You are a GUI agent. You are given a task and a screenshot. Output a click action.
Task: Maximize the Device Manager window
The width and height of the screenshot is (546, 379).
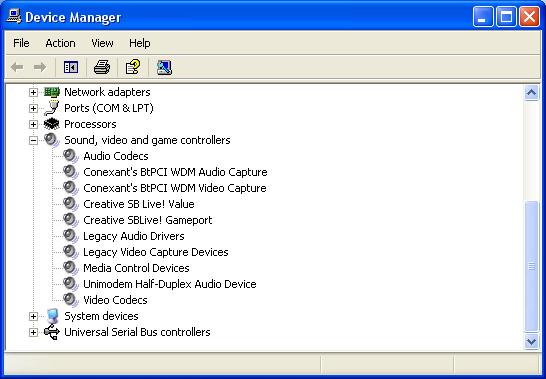(506, 16)
